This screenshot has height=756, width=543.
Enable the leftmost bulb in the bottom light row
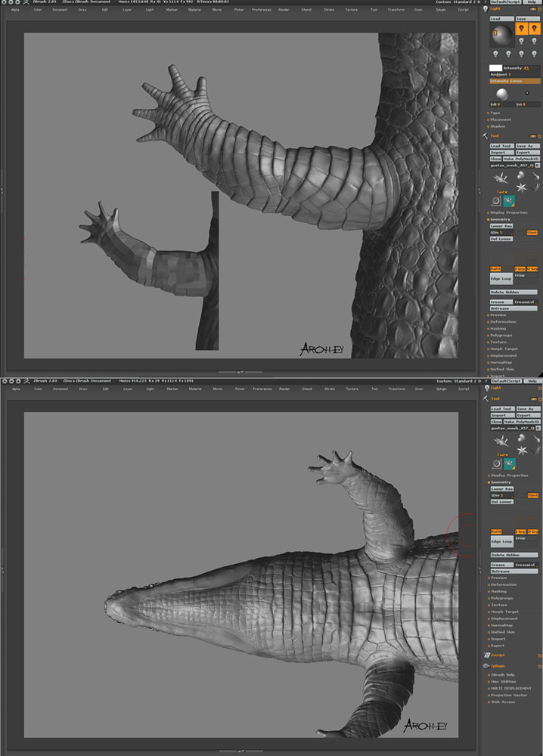coord(495,54)
